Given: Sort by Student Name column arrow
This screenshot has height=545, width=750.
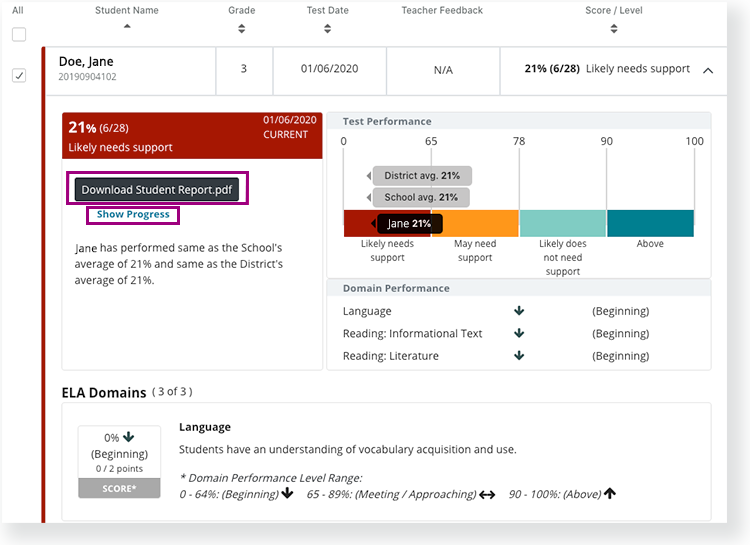Looking at the screenshot, I should pyautogui.click(x=127, y=26).
